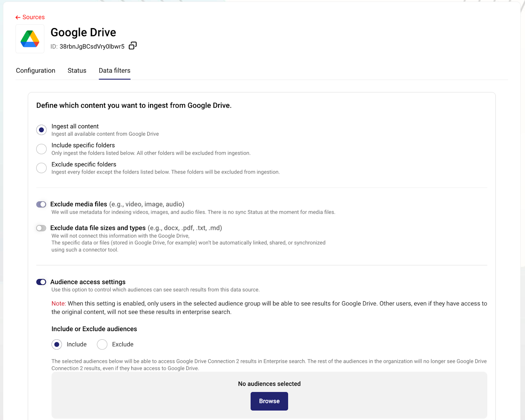This screenshot has width=525, height=420.
Task: Choose Exclude specific folders option
Action: pyautogui.click(x=41, y=168)
